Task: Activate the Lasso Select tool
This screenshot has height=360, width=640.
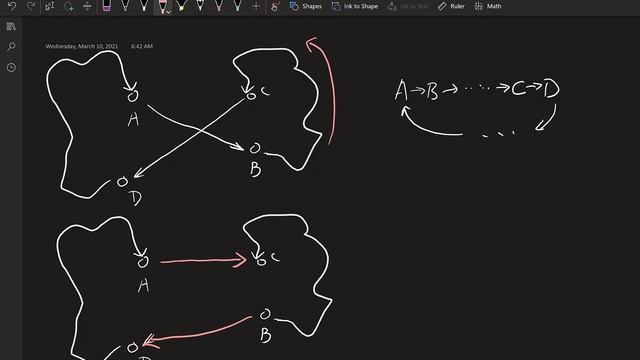Action: click(x=69, y=6)
